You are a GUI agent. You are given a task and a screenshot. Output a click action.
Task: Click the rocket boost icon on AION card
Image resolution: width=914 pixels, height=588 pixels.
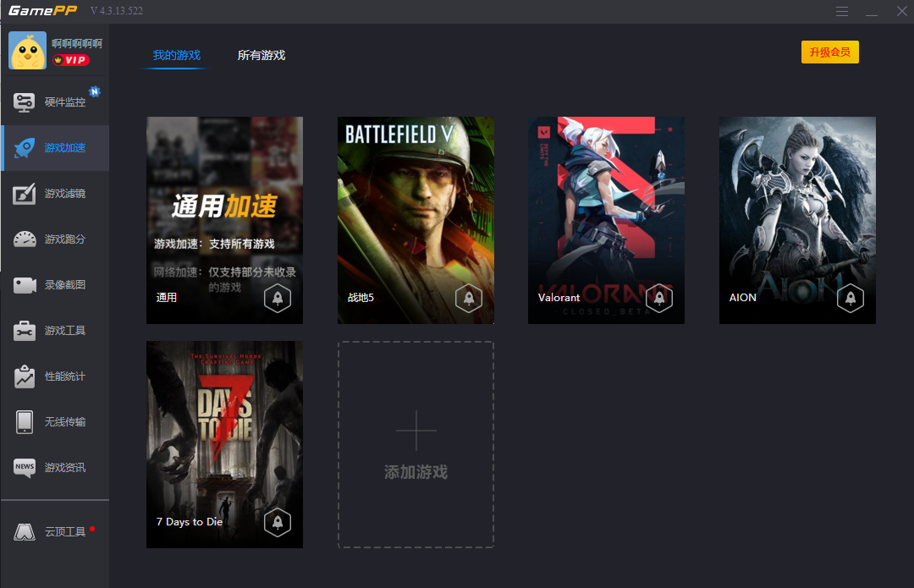(851, 299)
